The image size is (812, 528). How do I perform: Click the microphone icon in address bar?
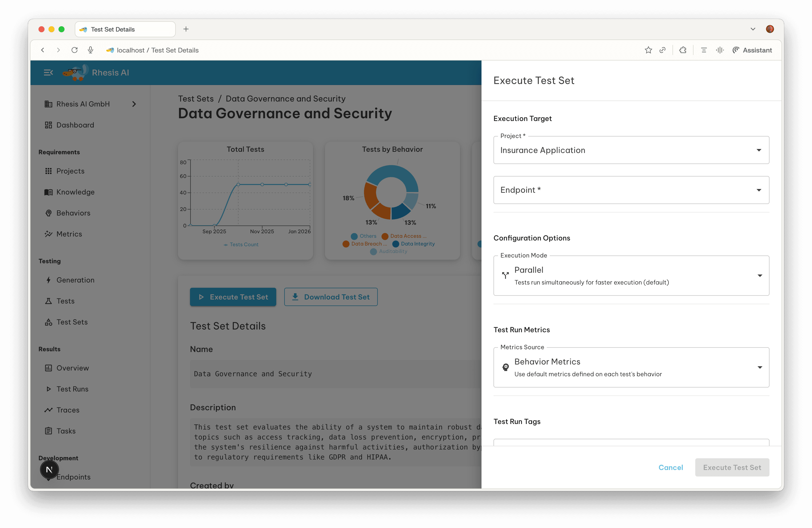pyautogui.click(x=90, y=50)
